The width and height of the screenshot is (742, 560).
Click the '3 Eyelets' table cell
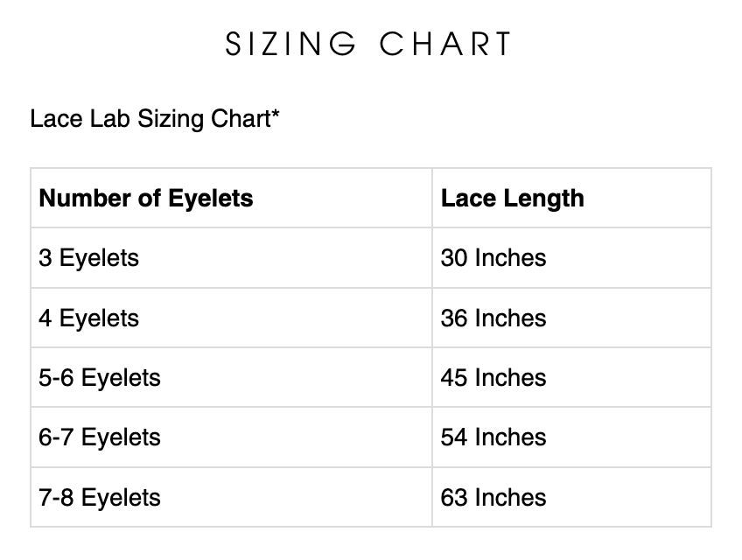(x=88, y=258)
